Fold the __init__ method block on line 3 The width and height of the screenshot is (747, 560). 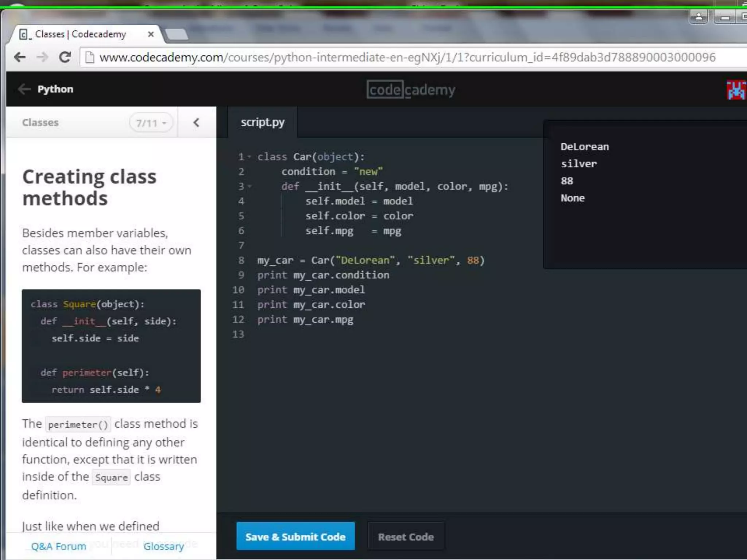click(x=249, y=186)
